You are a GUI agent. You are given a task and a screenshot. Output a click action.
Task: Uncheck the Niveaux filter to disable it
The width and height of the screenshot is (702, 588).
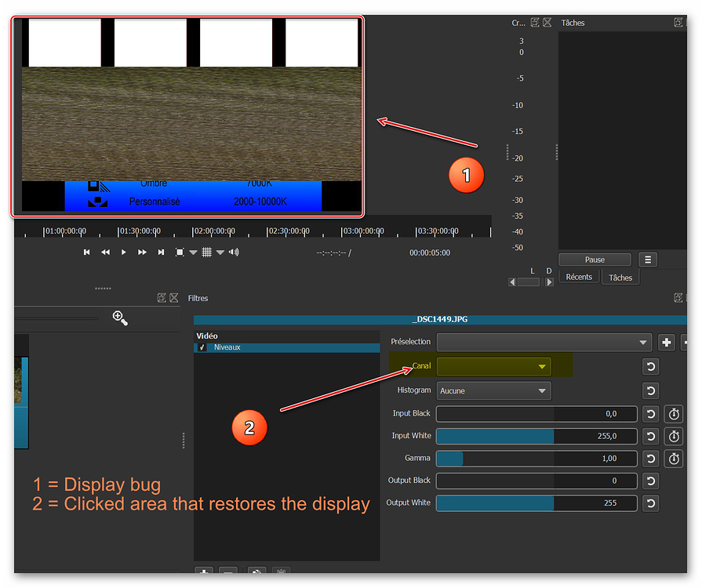202,347
